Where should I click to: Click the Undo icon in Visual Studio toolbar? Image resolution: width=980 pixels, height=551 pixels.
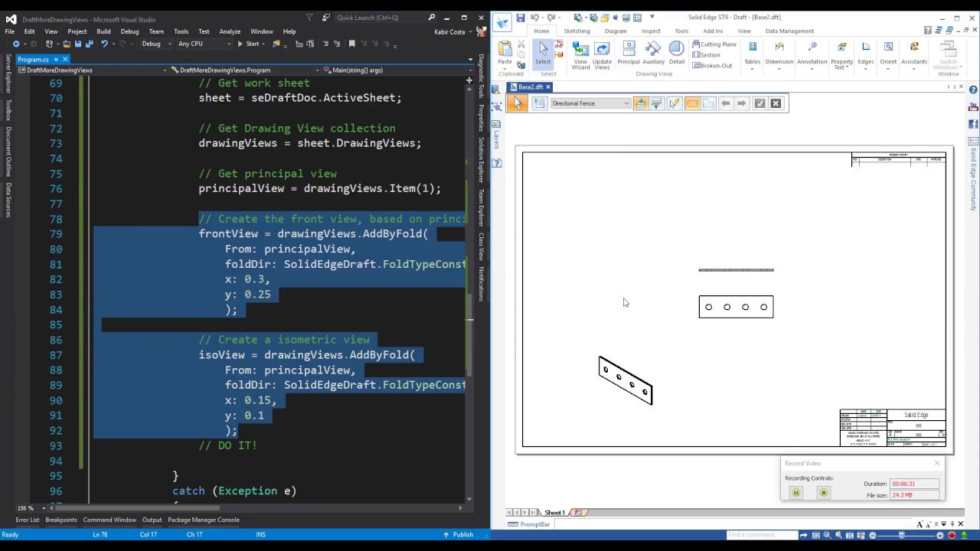click(104, 44)
